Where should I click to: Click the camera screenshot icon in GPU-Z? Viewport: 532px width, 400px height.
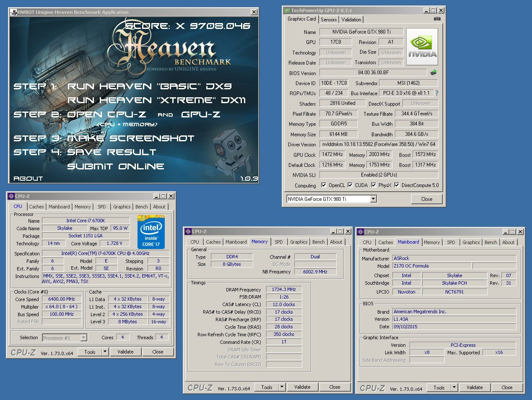click(437, 19)
